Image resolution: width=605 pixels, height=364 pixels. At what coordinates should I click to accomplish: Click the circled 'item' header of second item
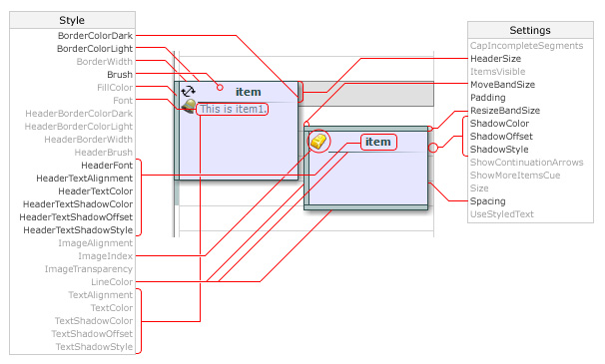tap(378, 142)
